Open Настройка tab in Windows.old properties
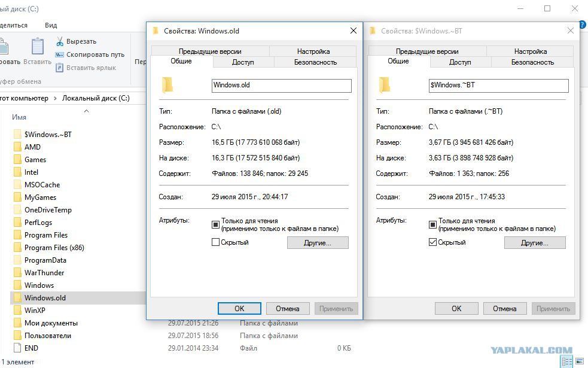Image resolution: width=588 pixels, height=368 pixels. 313,51
